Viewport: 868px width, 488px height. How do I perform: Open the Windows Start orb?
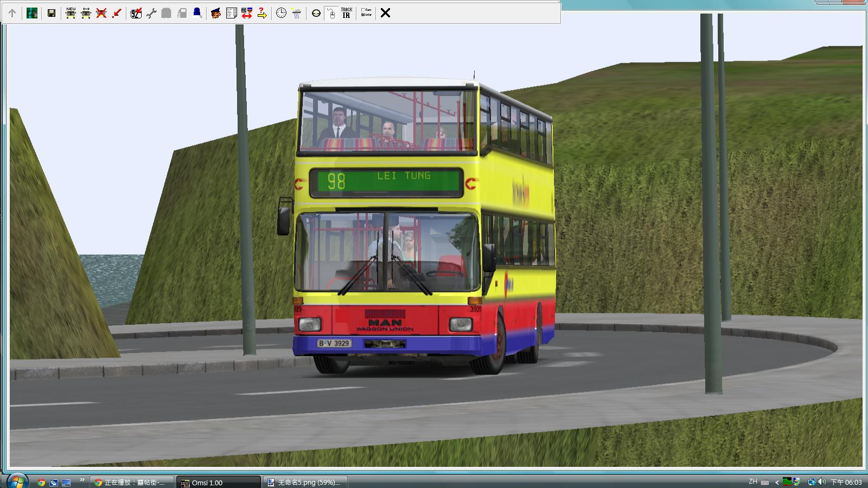pos(17,481)
